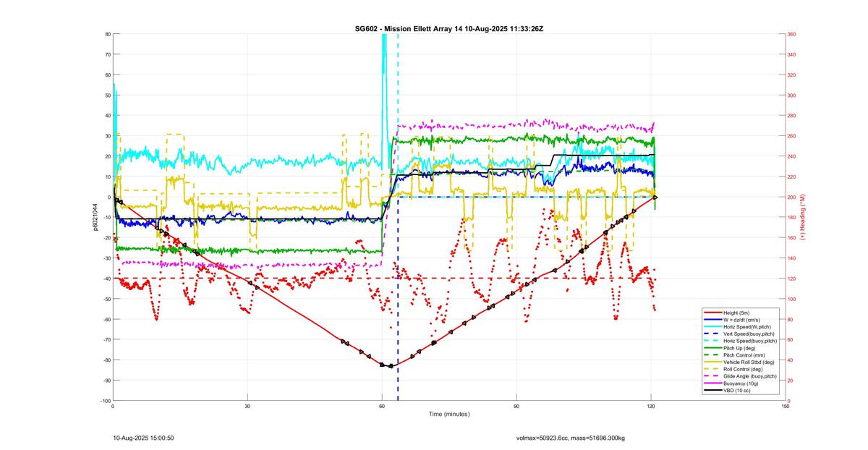Click the x-axis tick label '90'
The width and height of the screenshot is (868, 450).
click(x=516, y=407)
